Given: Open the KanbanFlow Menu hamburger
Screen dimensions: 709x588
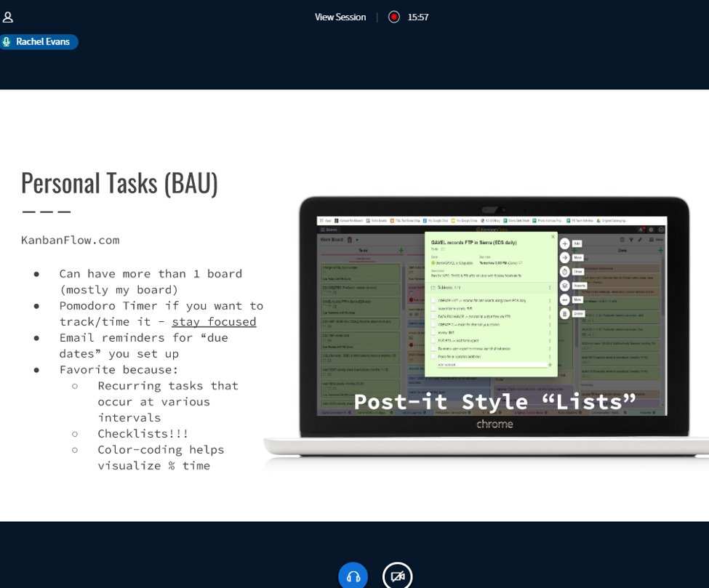Looking at the screenshot, I should coord(656,240).
